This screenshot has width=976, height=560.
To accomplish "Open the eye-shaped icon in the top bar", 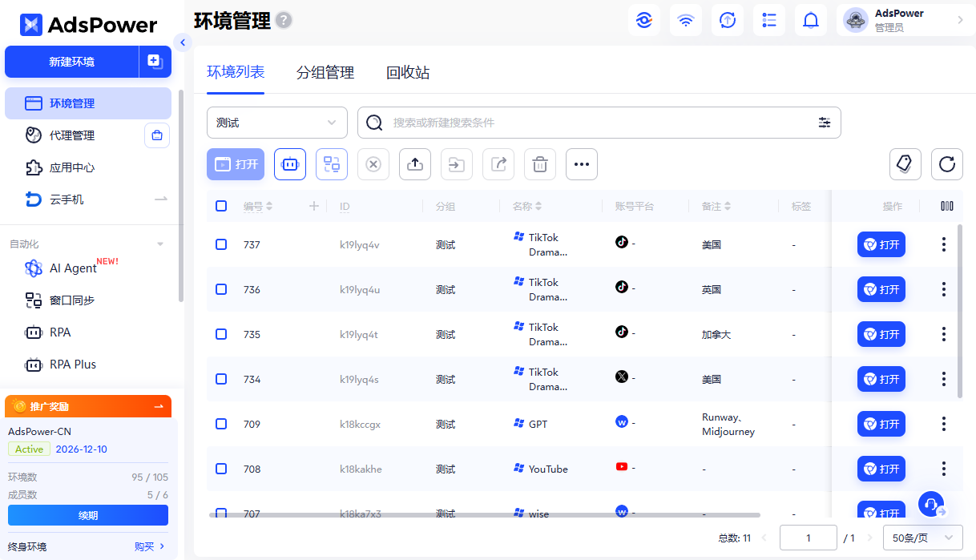I will point(643,20).
